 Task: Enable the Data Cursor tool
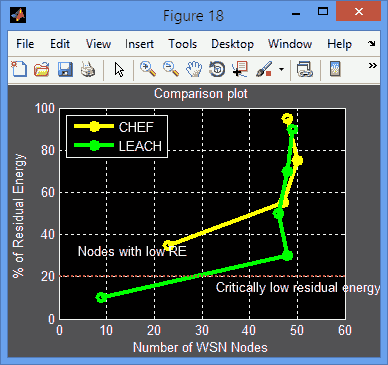pyautogui.click(x=240, y=69)
